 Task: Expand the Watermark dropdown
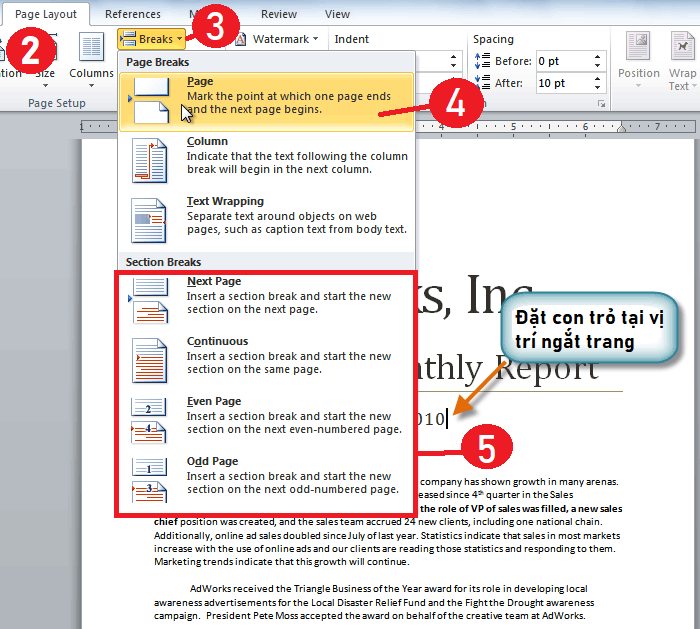click(x=277, y=39)
